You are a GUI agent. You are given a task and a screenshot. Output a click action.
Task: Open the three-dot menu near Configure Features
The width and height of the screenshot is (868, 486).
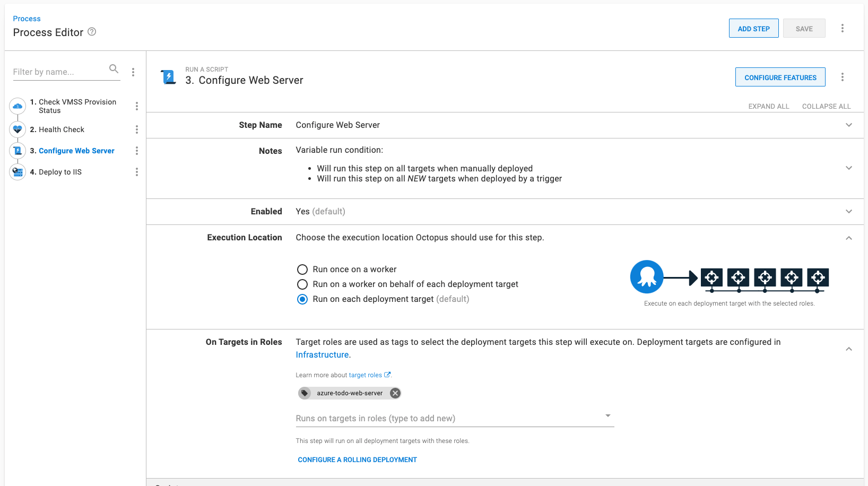click(843, 77)
